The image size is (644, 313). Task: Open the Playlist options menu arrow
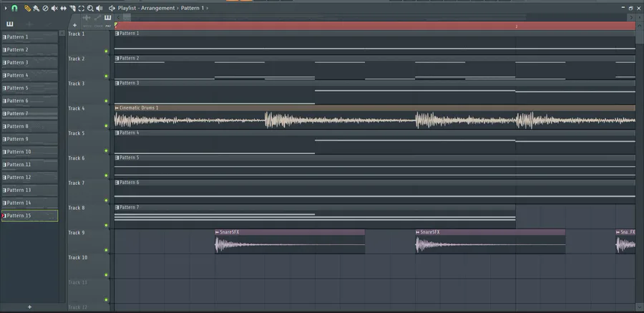(x=6, y=8)
